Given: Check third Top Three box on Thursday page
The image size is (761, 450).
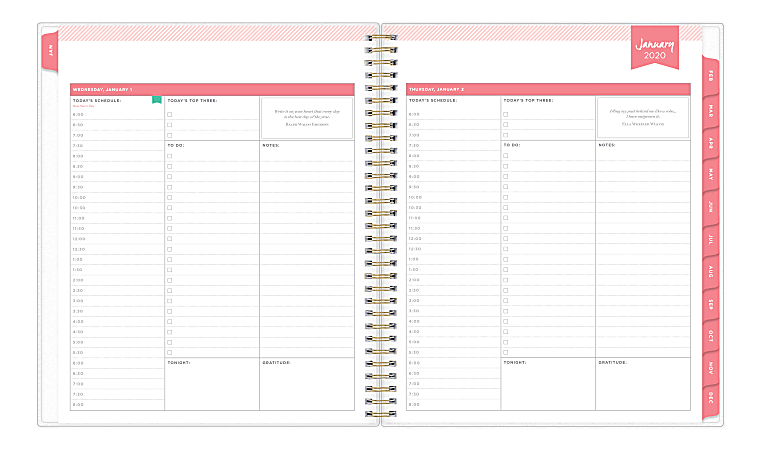Looking at the screenshot, I should pyautogui.click(x=506, y=135).
